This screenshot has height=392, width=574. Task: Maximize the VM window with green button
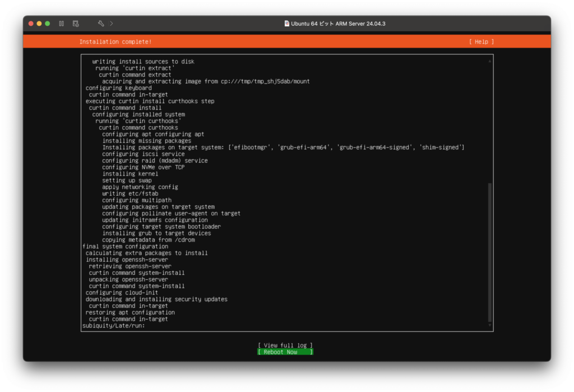(x=47, y=24)
